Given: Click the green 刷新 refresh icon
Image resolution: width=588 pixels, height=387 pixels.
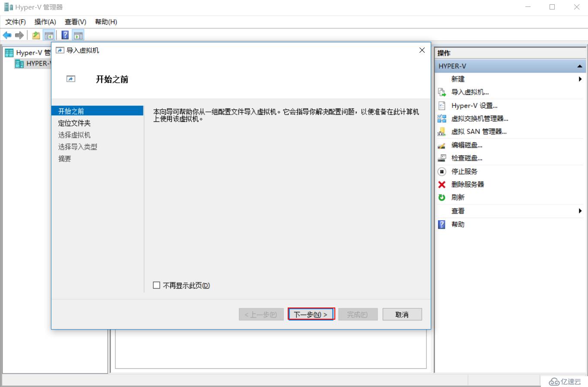Looking at the screenshot, I should (x=442, y=197).
